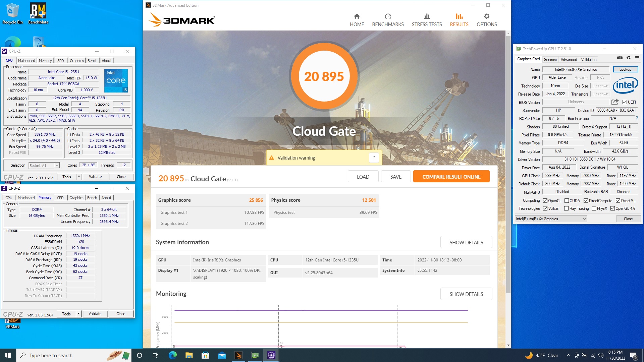This screenshot has height=362, width=644.
Task: Open File Explorer from the taskbar
Action: (x=189, y=355)
